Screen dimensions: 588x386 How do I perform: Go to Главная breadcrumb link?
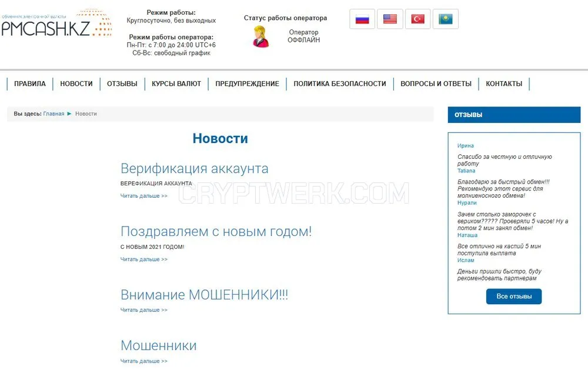coord(54,114)
